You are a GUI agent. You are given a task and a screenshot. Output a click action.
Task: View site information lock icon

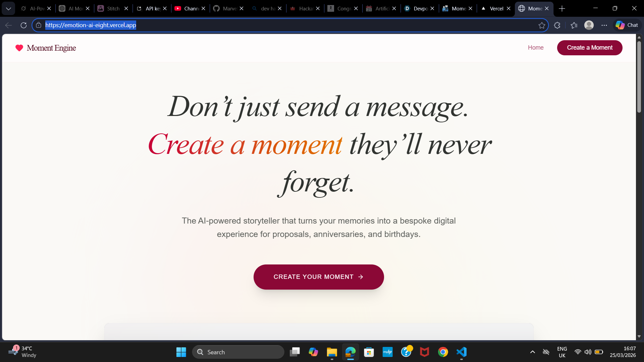point(39,25)
